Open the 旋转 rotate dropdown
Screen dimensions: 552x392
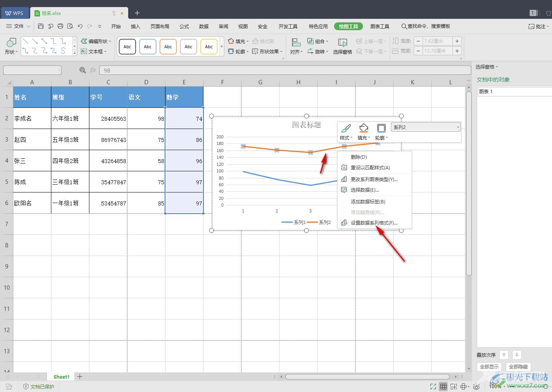(318, 51)
